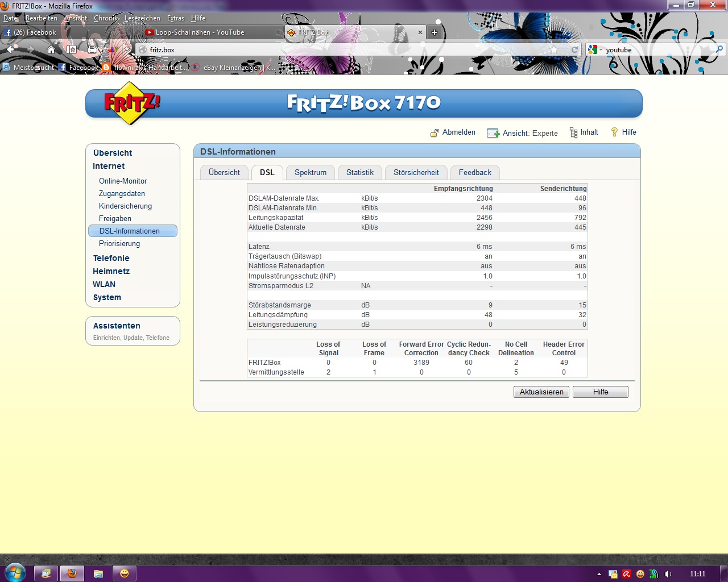The height and width of the screenshot is (582, 728).
Task: Go back with the browser back arrow
Action: pos(11,49)
